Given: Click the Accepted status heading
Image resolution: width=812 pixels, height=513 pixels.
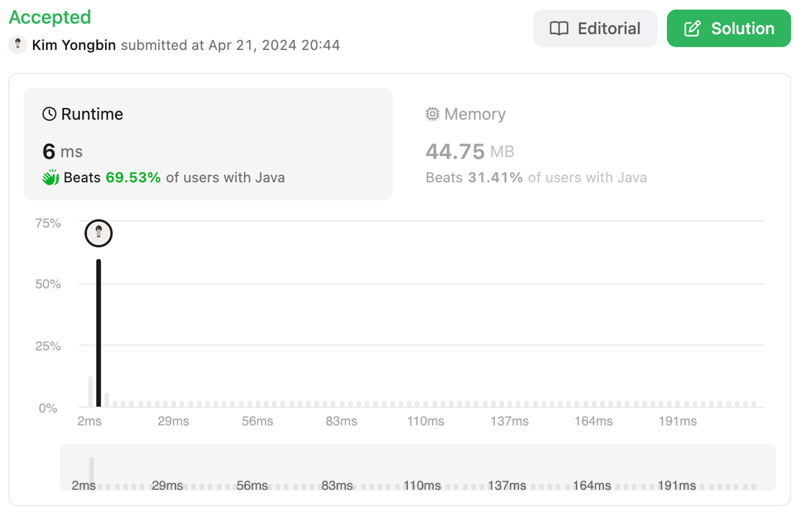Looking at the screenshot, I should [x=50, y=17].
